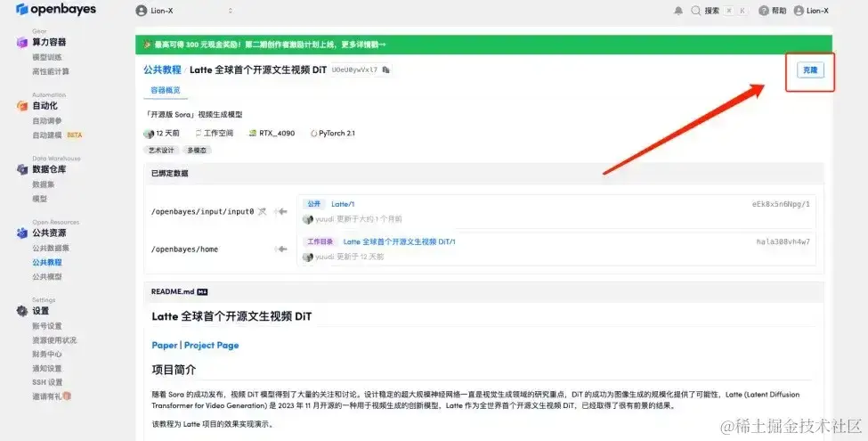The image size is (868, 441).
Task: Open 公共模型
Action: [x=47, y=276]
